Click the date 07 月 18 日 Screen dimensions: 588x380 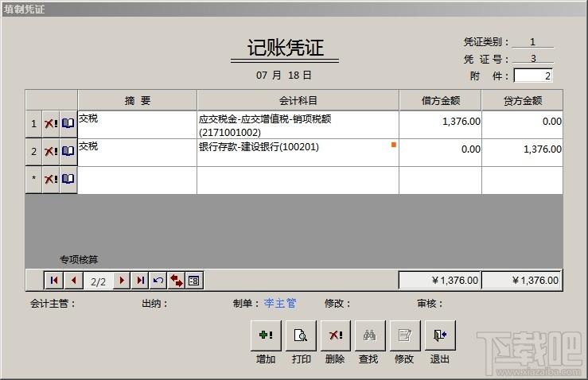pyautogui.click(x=283, y=75)
